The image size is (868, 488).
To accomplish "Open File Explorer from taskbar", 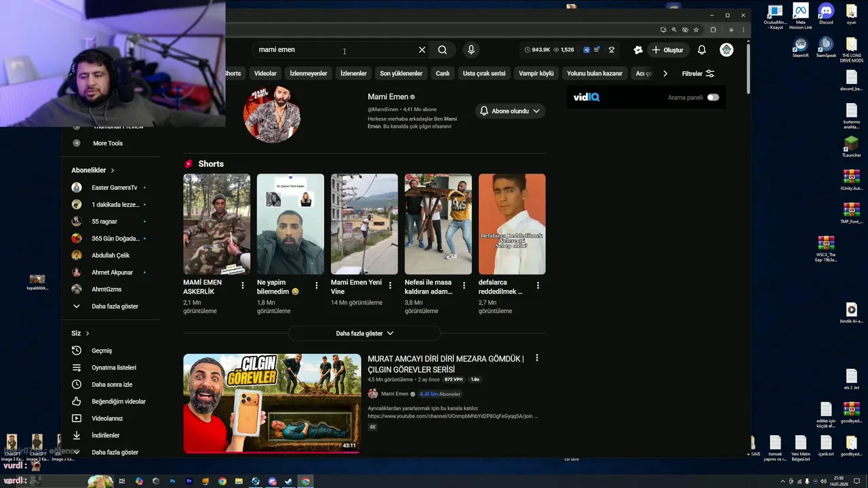I will 239,481.
